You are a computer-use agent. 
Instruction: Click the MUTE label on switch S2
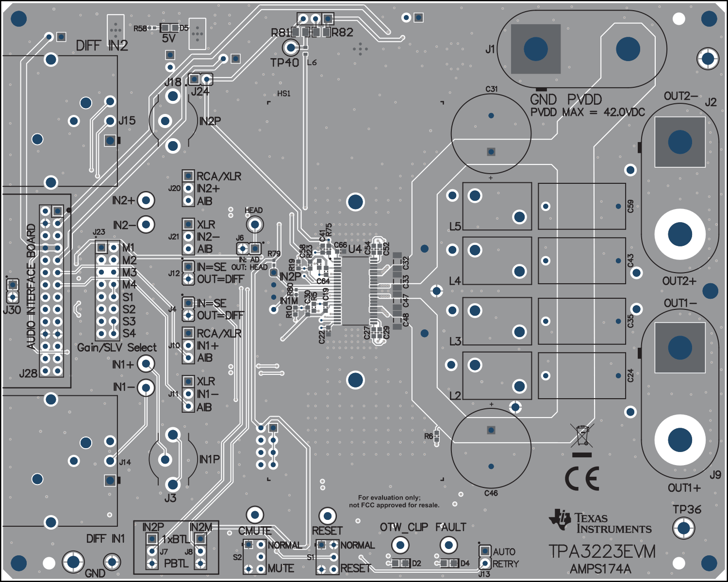point(281,568)
